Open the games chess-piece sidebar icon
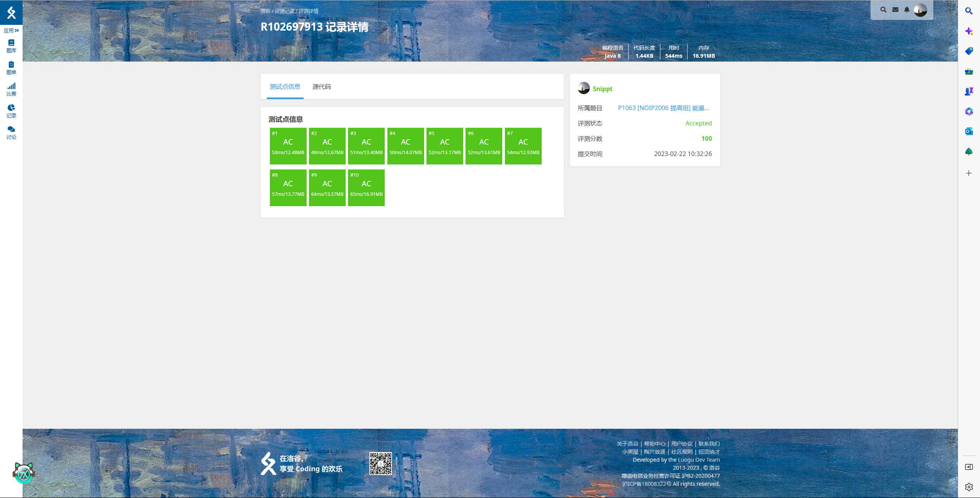This screenshot has height=498, width=980. tap(969, 91)
